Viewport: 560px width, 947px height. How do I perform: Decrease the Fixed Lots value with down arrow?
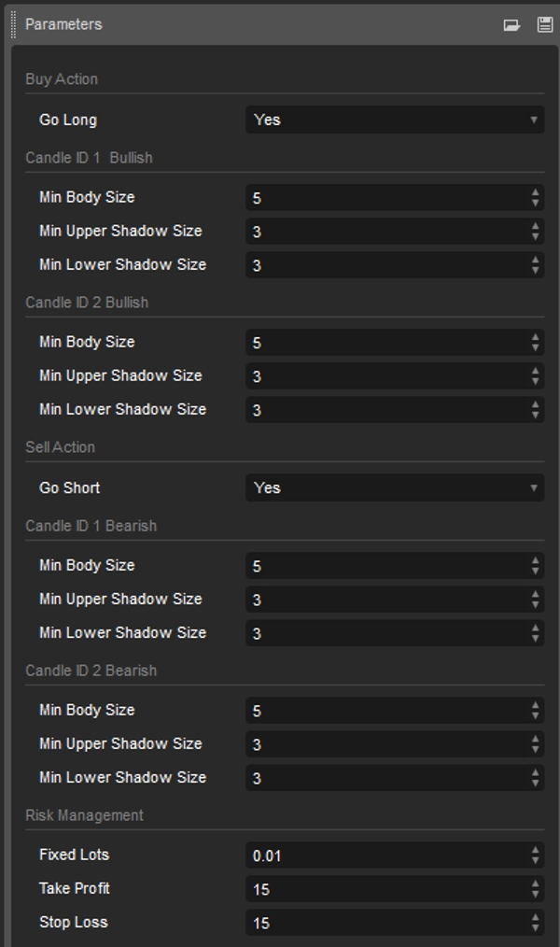coord(536,860)
